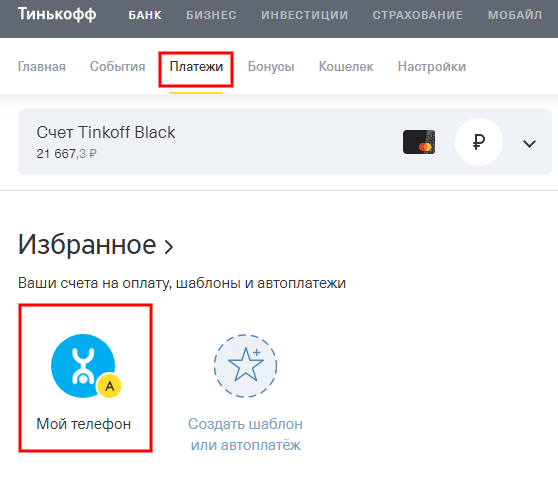Expand Избранное section via arrow
Image resolution: width=558 pixels, height=486 pixels.
click(168, 247)
